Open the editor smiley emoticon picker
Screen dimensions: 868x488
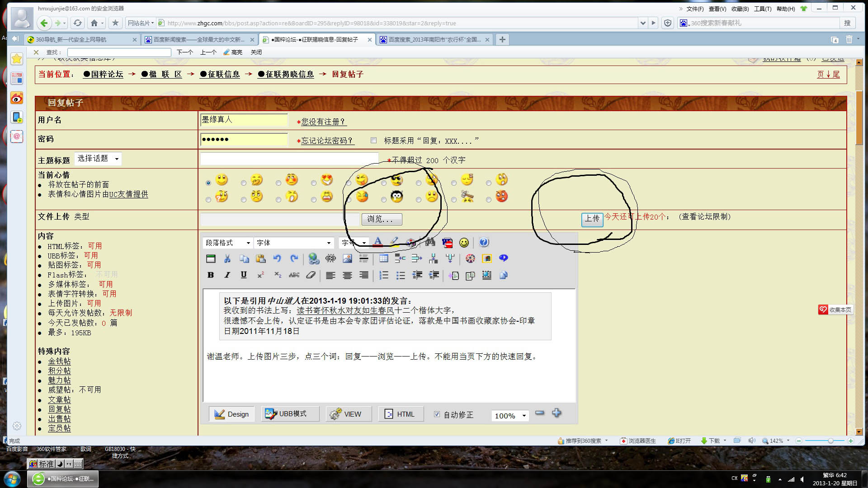click(464, 243)
